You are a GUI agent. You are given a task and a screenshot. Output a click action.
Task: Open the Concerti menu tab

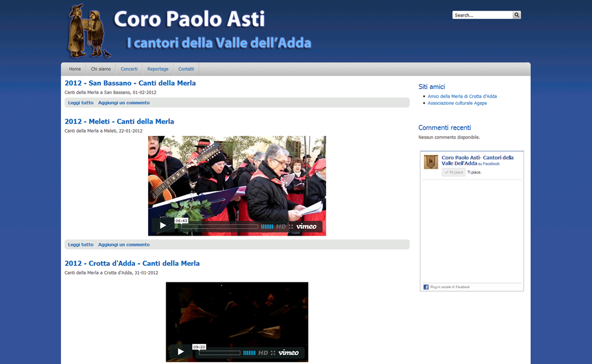pyautogui.click(x=129, y=69)
